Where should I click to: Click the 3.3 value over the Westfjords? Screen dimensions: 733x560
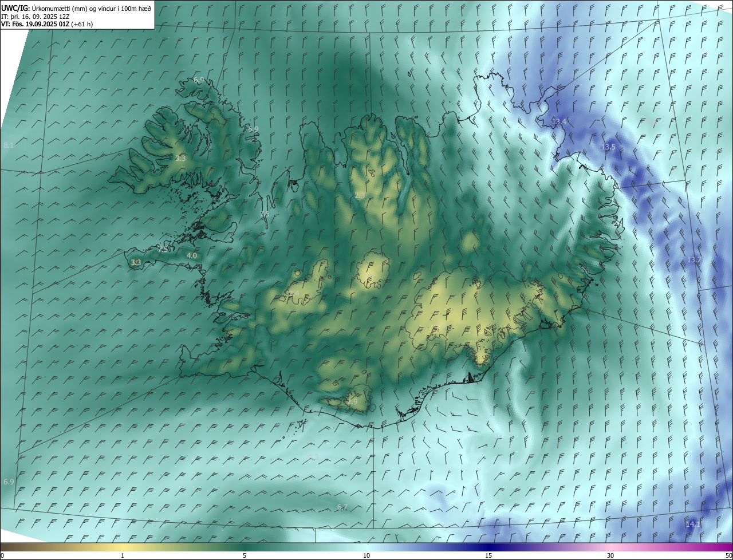tap(180, 158)
